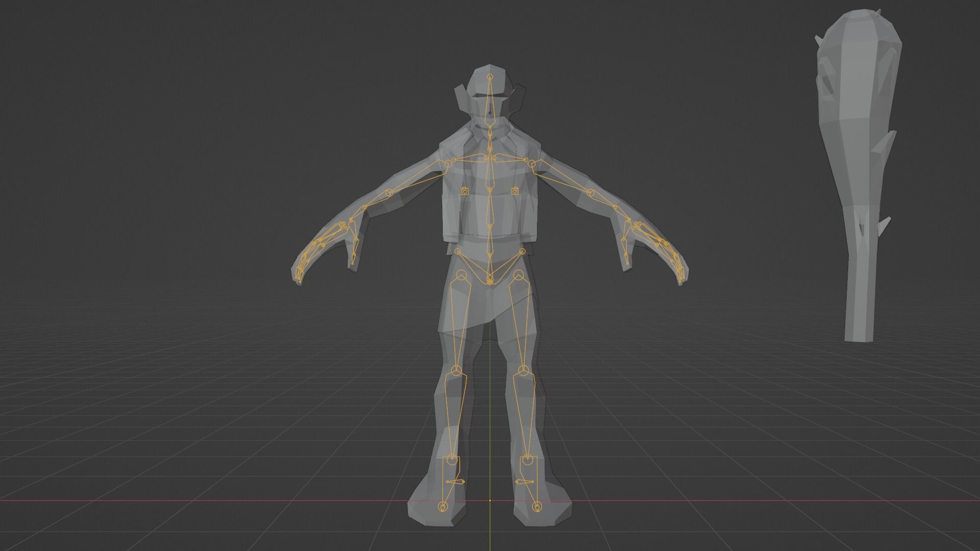Select the armature's head bone
This screenshot has height=551, width=980.
490,102
